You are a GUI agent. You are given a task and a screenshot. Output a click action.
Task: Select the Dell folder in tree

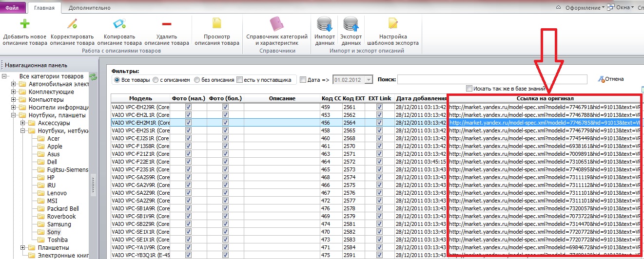pos(53,162)
